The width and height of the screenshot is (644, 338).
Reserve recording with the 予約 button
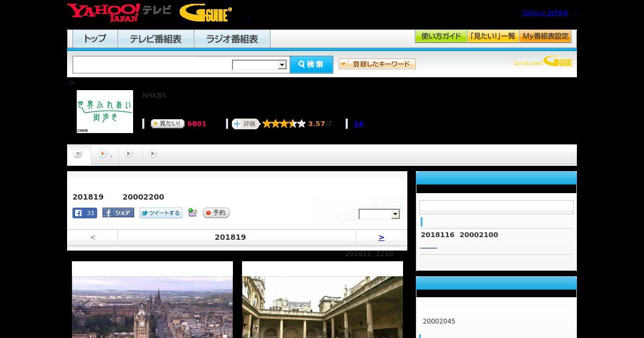coord(216,213)
